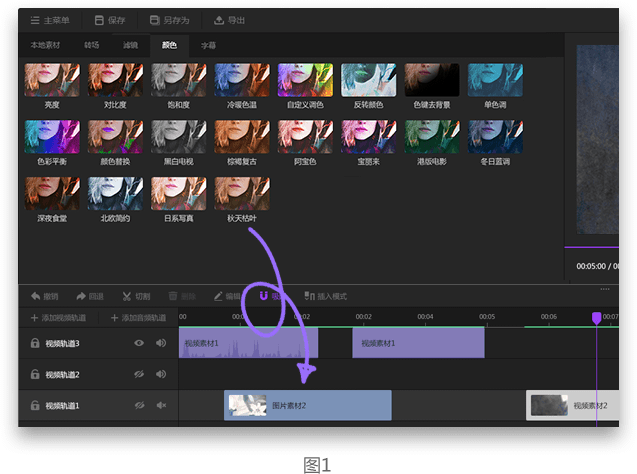Screen dimensions: 637x474
Task: Click 添加音频轨道 add audio track
Action: 139,318
